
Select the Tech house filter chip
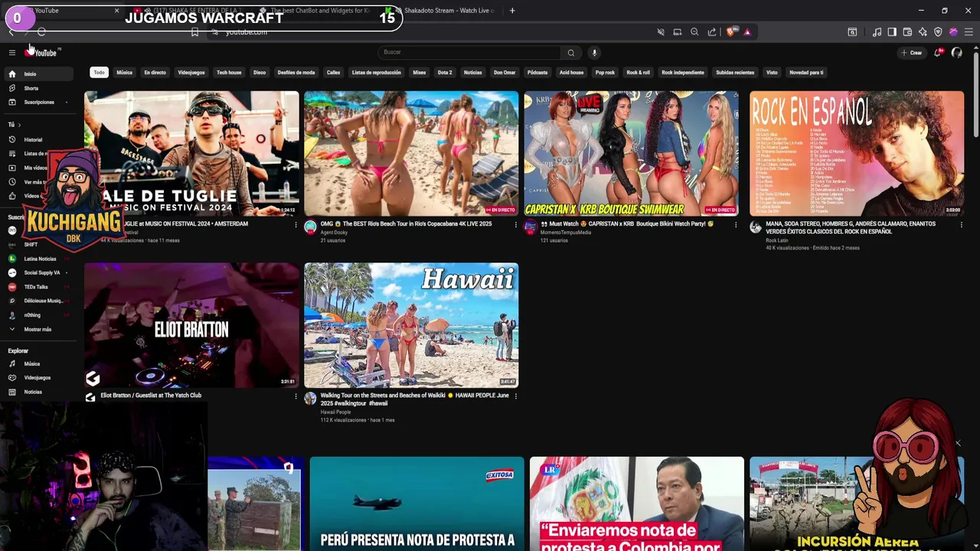click(x=229, y=73)
